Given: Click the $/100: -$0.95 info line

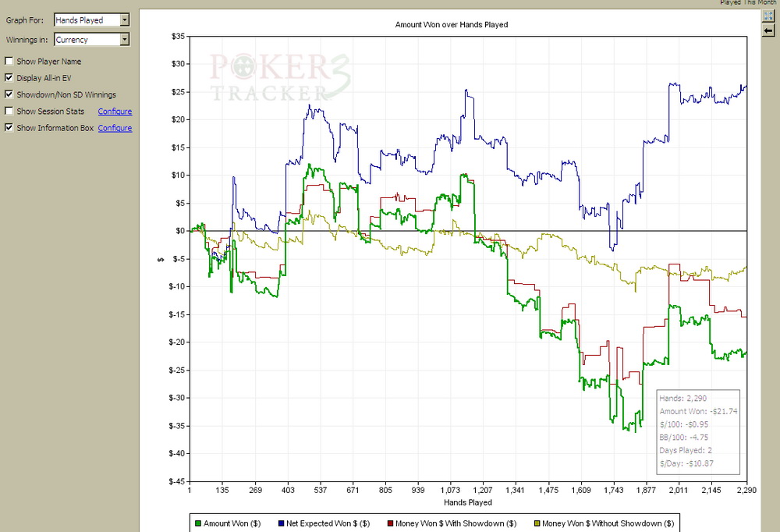Looking at the screenshot, I should (684, 424).
